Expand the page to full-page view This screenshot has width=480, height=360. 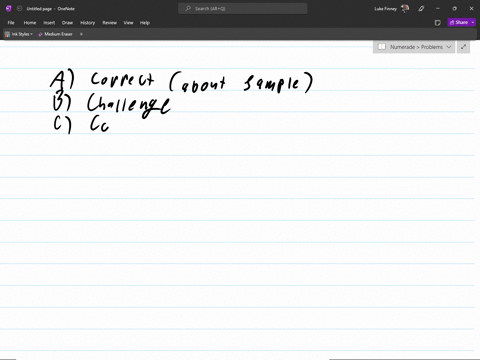(x=463, y=47)
